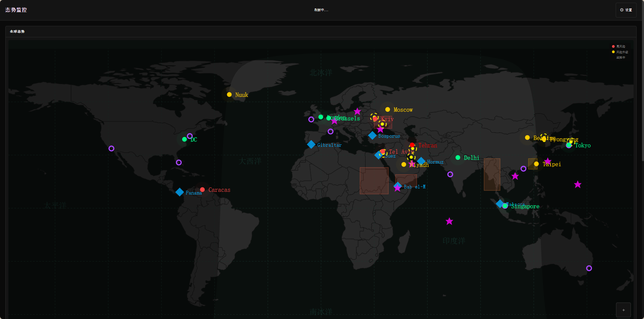Toggle the 高风险 red legend entry
The image size is (644, 319).
[619, 46]
